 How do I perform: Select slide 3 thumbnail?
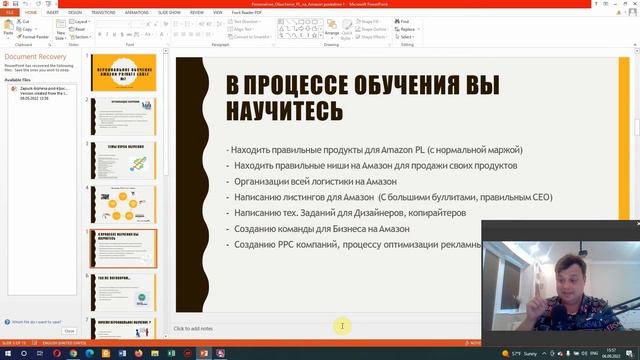pyautogui.click(x=123, y=161)
